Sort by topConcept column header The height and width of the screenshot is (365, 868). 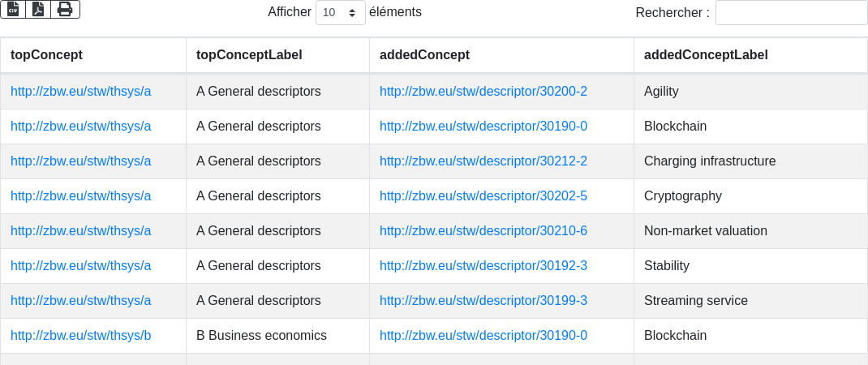[x=46, y=55]
